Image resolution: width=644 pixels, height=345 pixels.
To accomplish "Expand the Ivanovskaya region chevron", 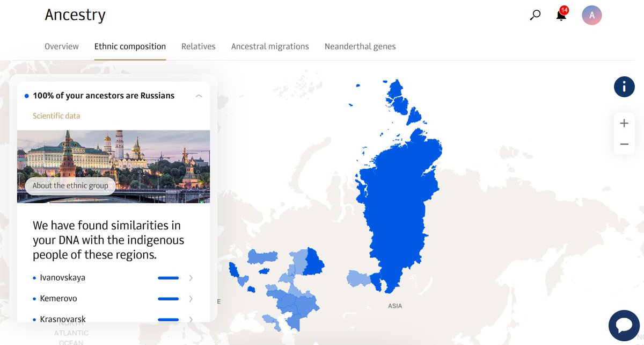I will tap(191, 278).
